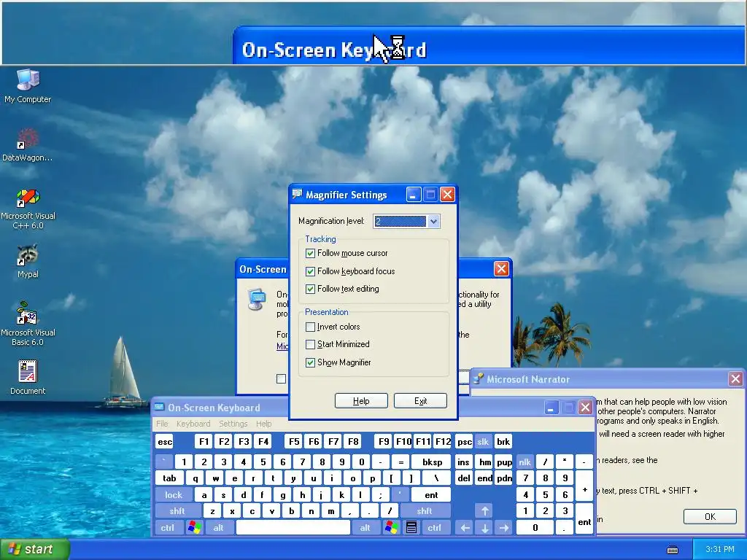The width and height of the screenshot is (747, 560).
Task: Click the letter q key
Action: coord(196,478)
